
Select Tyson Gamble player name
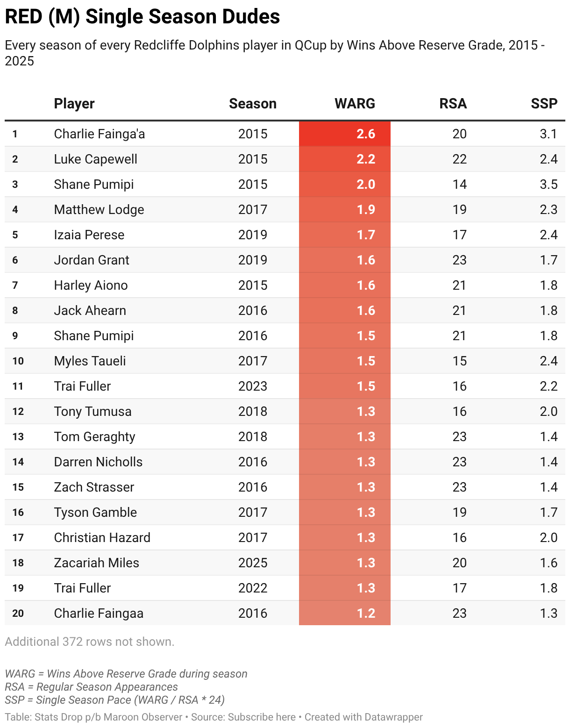(x=95, y=513)
